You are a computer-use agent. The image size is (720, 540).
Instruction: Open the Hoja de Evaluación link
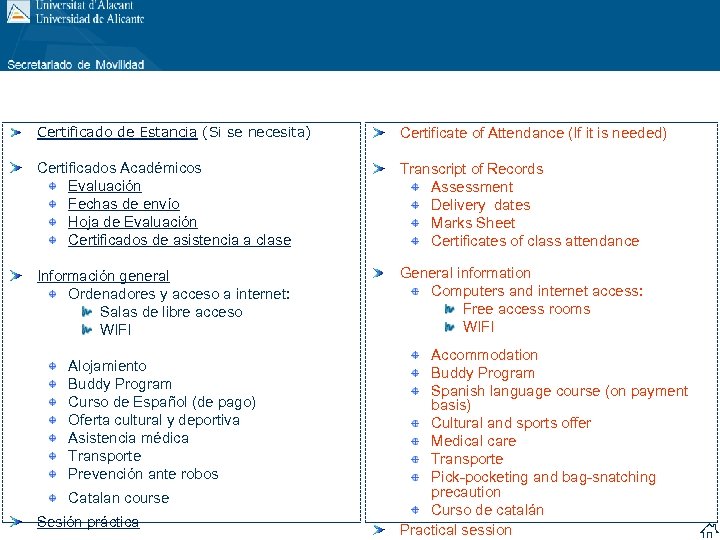pyautogui.click(x=133, y=222)
